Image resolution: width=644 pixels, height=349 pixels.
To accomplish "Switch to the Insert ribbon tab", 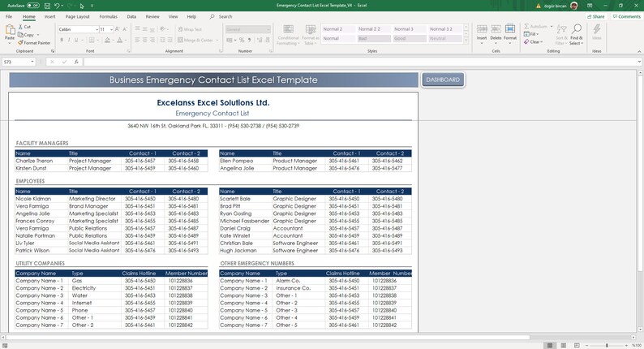I will [x=49, y=17].
